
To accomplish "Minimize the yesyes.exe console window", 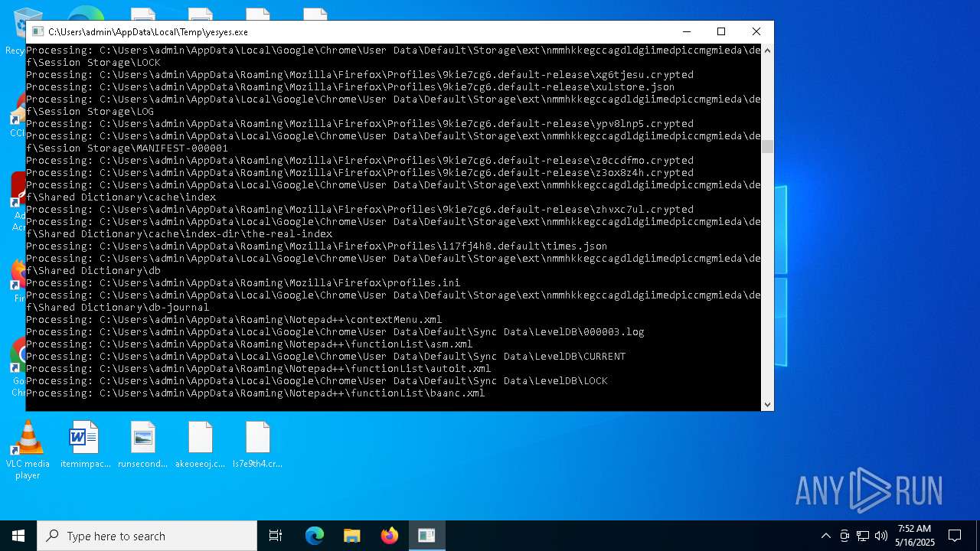I will (686, 32).
